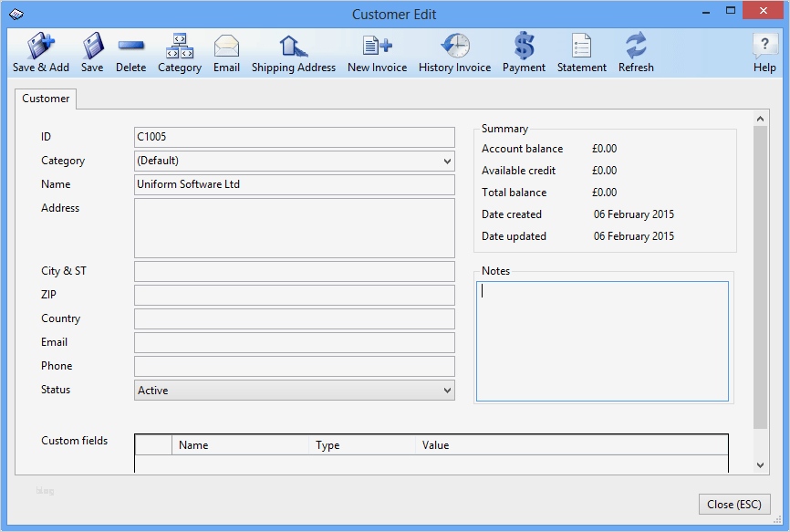Click inside the Notes text area
Viewport: 790px width, 532px height.
602,341
